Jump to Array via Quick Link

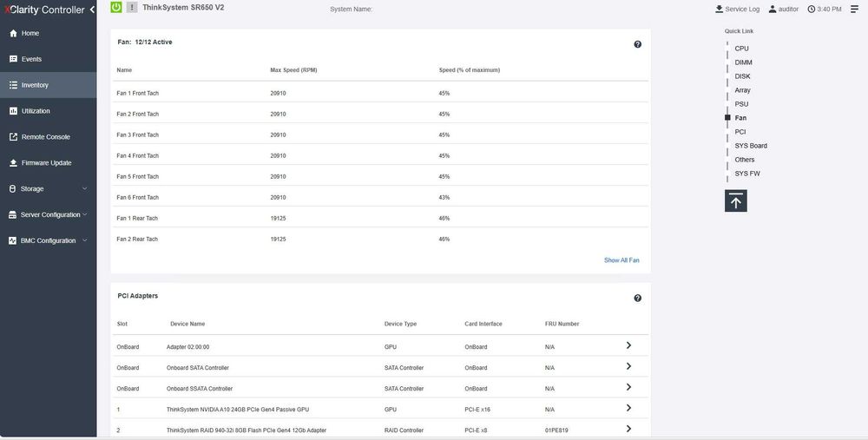pos(742,90)
